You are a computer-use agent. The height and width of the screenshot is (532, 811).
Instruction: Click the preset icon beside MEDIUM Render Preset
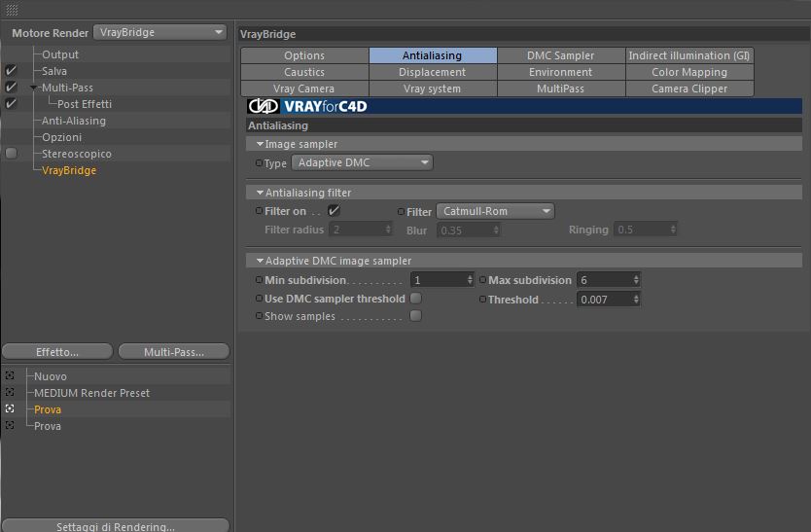(10, 392)
